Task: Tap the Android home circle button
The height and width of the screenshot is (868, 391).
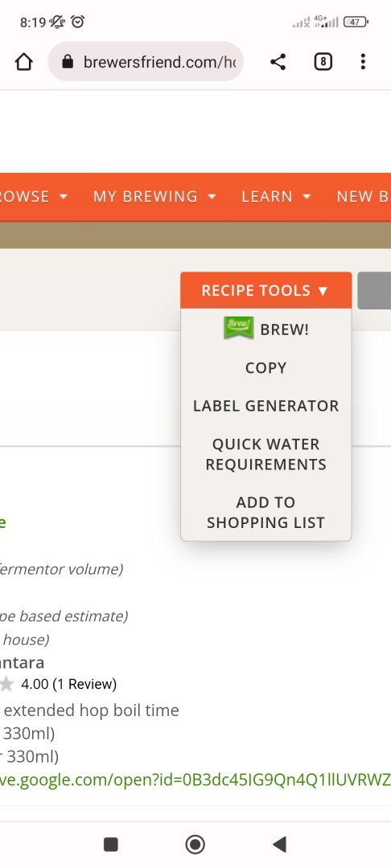Action: point(195,844)
